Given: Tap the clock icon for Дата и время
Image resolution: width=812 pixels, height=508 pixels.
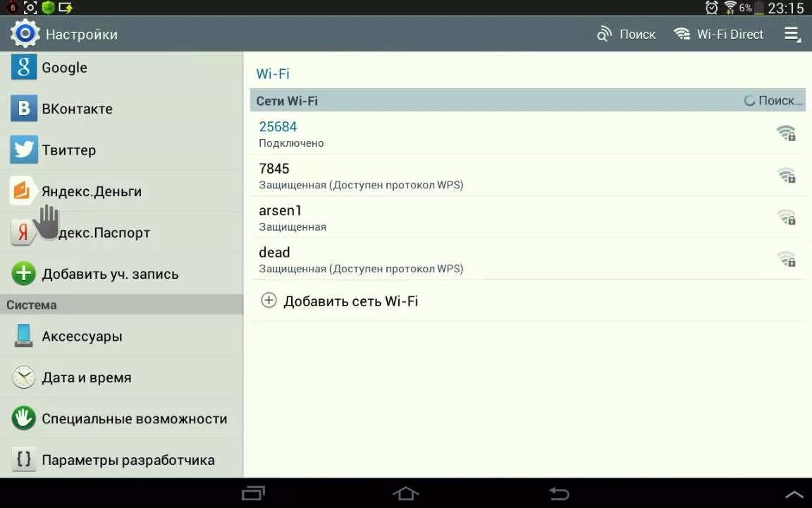Looking at the screenshot, I should coord(24,377).
